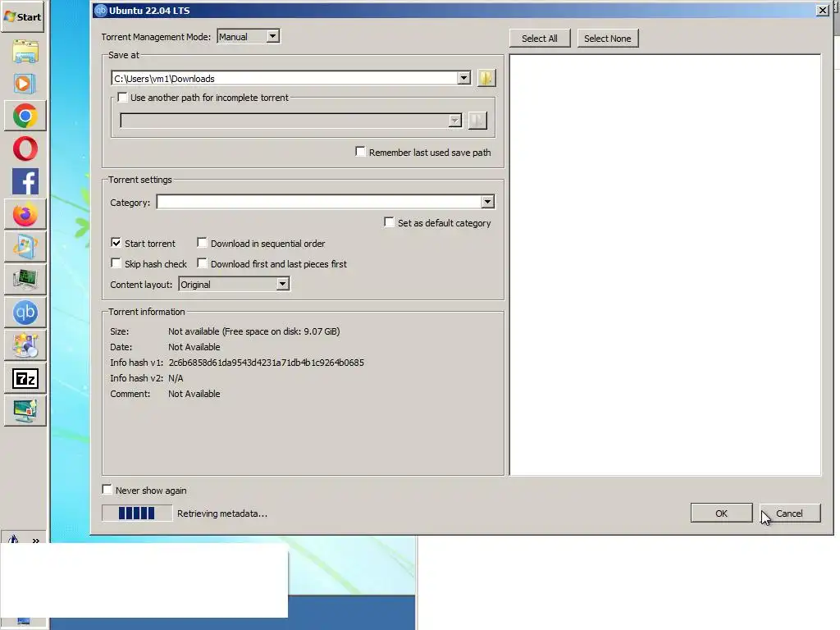840x630 pixels.
Task: Launch the media player taskbar icon
Action: tap(25, 84)
